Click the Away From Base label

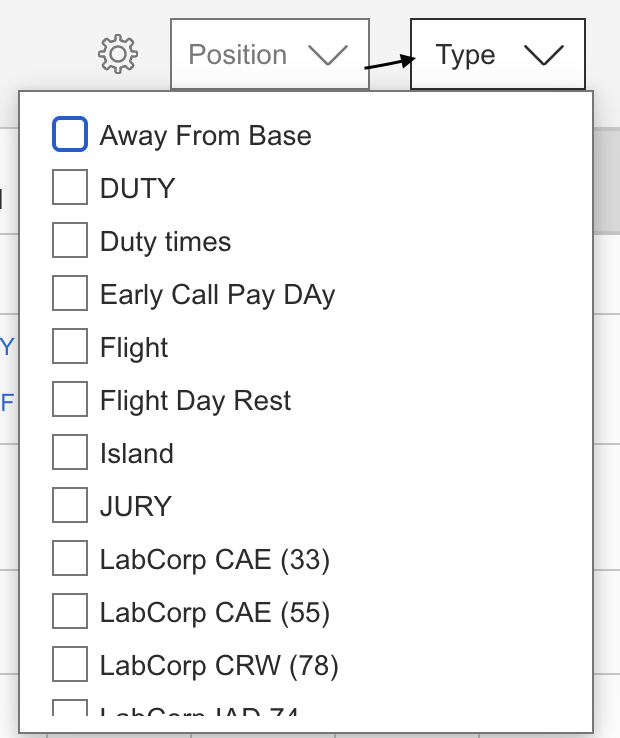click(205, 136)
